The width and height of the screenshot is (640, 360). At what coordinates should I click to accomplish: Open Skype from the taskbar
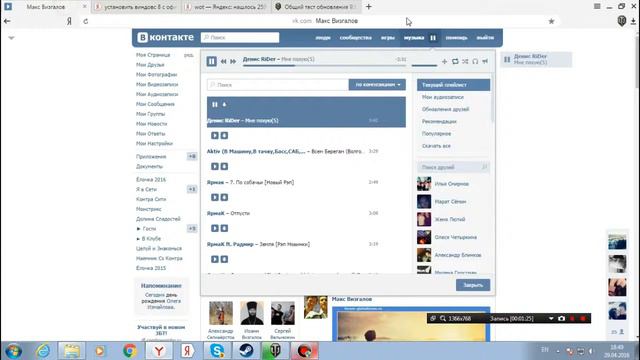click(217, 351)
